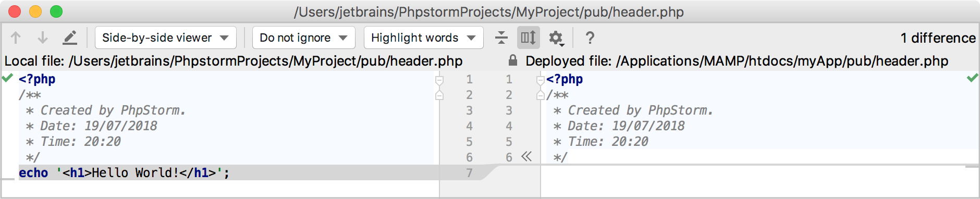This screenshot has height=199, width=980.
Task: Collapse the comment fold marker on left pane
Action: click(x=439, y=95)
